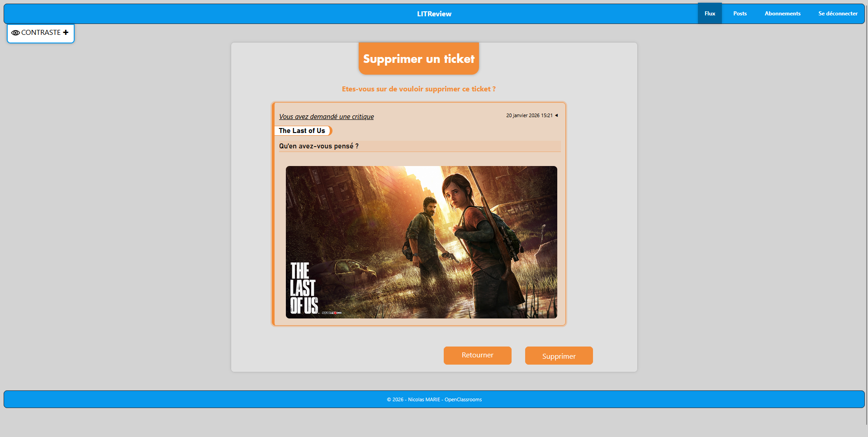Screen dimensions: 868x437
Task: Click the "Qu'en avez-vous pensé ?" description
Action: (x=318, y=146)
